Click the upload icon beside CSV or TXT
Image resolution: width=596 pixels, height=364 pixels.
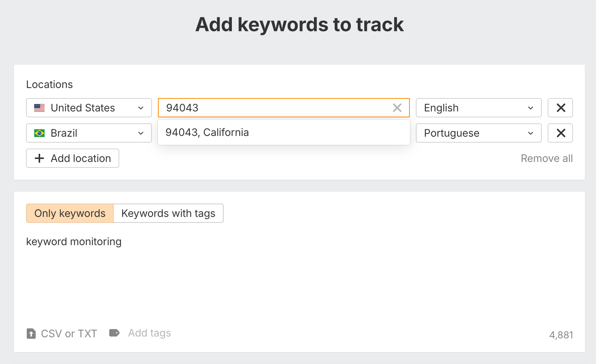(31, 333)
